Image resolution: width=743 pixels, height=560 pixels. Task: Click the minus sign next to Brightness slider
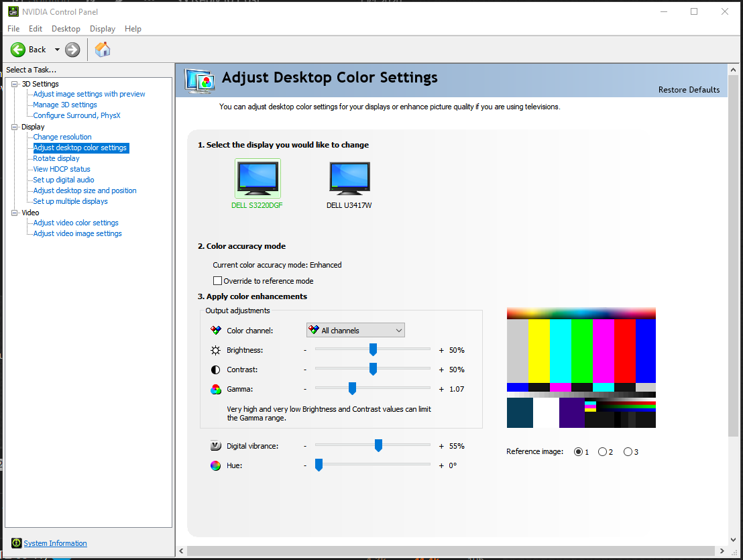pos(305,350)
